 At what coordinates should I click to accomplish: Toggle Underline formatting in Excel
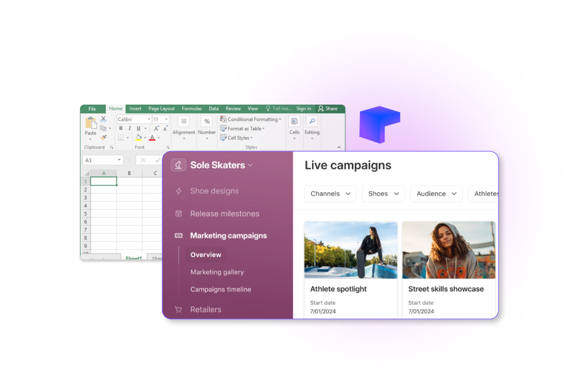coord(139,128)
